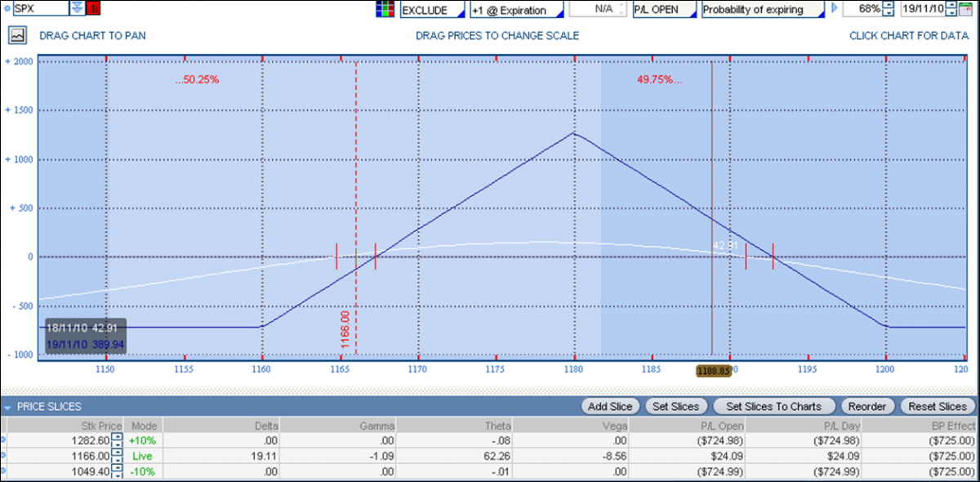
Task: Click the blue dot on the 1166.00 row
Action: coord(2,456)
